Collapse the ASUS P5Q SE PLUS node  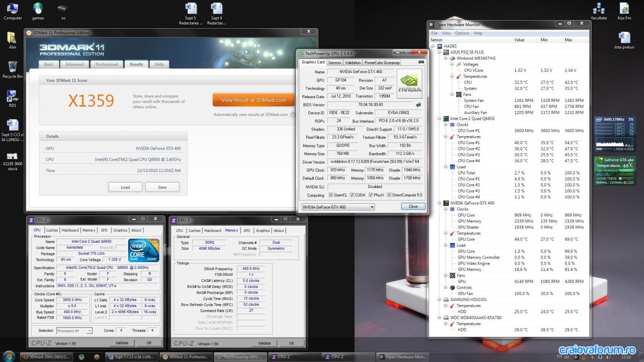[440, 52]
